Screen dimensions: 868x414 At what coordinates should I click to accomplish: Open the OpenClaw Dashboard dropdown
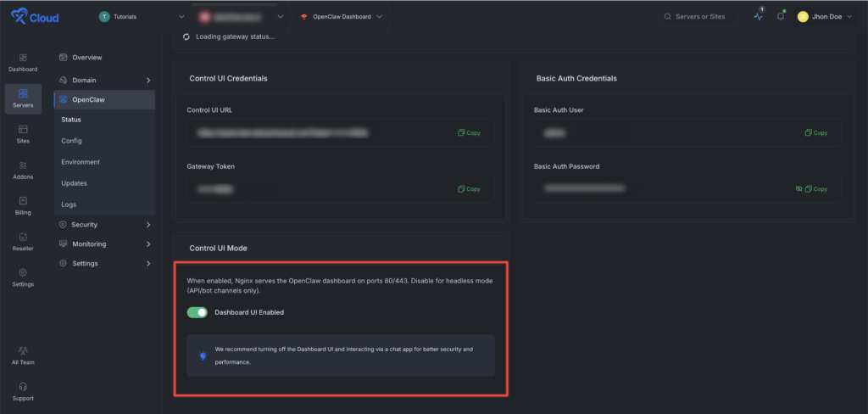point(341,16)
